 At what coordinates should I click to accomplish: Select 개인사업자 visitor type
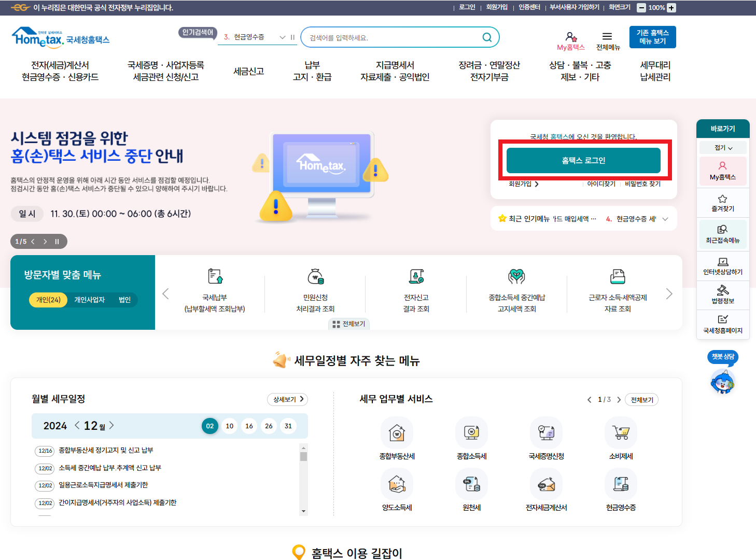[89, 300]
